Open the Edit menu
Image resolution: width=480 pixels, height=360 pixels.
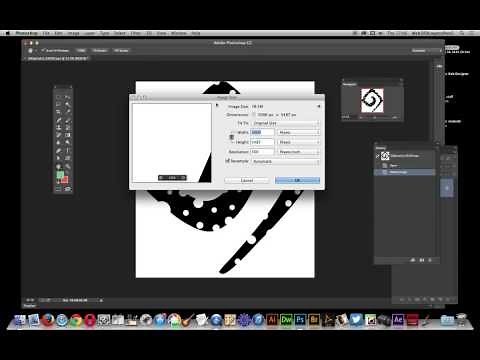(x=58, y=33)
